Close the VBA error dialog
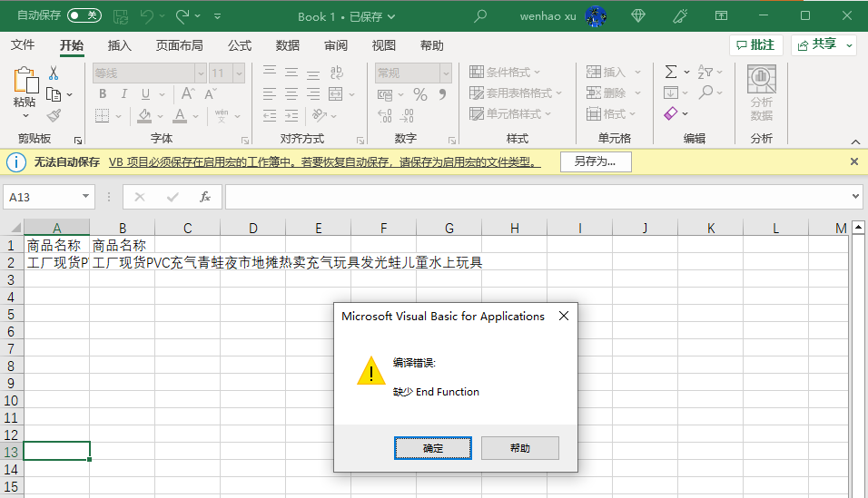868x498 pixels. pos(564,316)
